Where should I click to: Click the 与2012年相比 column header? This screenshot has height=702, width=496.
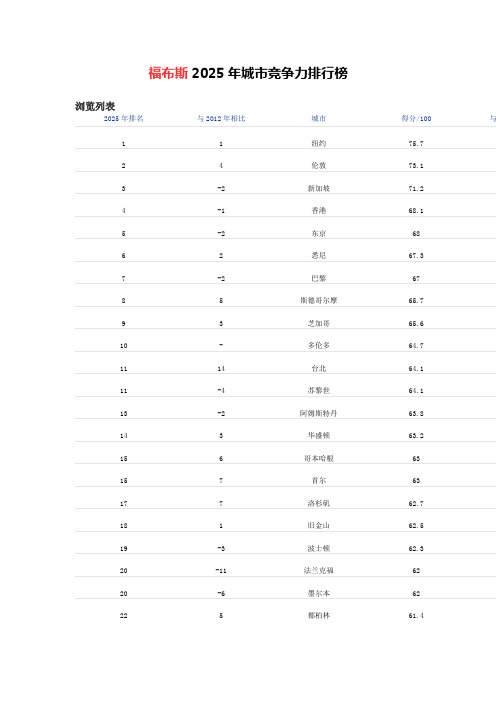point(221,119)
